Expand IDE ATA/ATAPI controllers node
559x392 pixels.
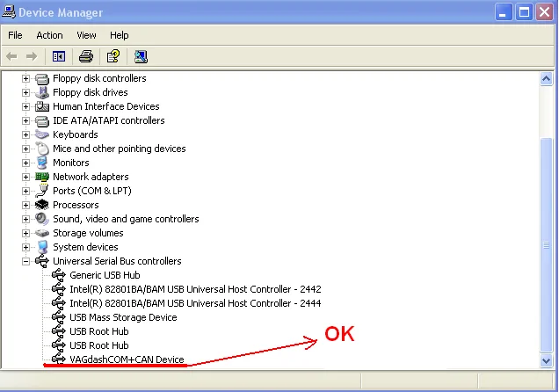25,120
